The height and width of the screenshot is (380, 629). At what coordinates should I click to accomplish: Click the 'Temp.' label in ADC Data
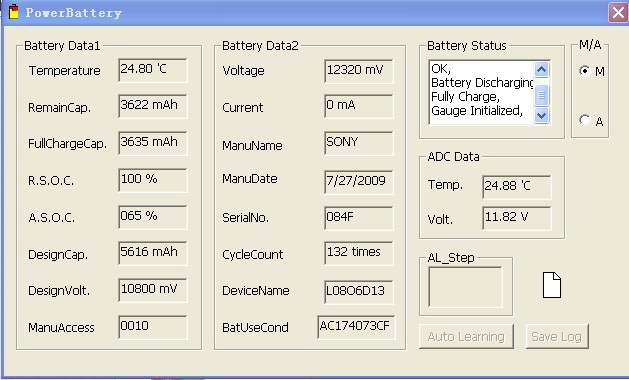(445, 185)
